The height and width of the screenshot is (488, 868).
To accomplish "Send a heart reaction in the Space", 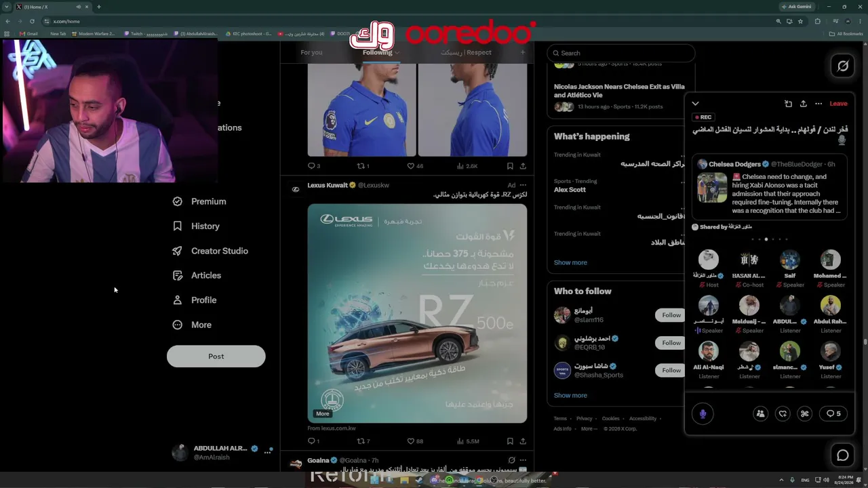I will (x=783, y=413).
